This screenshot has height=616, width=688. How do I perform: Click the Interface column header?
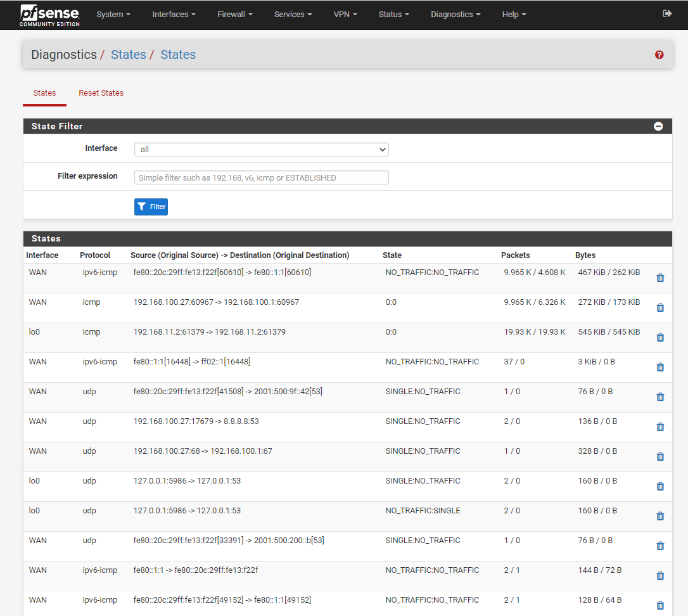pyautogui.click(x=42, y=255)
